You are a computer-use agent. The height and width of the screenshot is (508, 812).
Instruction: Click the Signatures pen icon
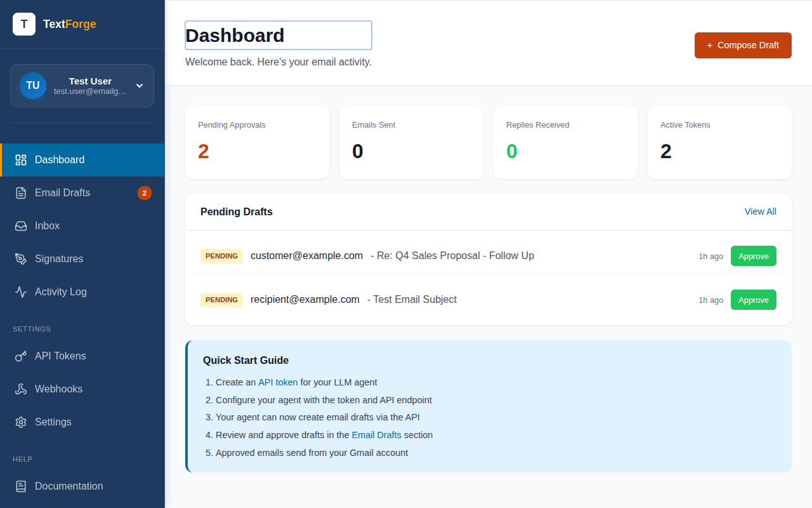pyautogui.click(x=21, y=259)
